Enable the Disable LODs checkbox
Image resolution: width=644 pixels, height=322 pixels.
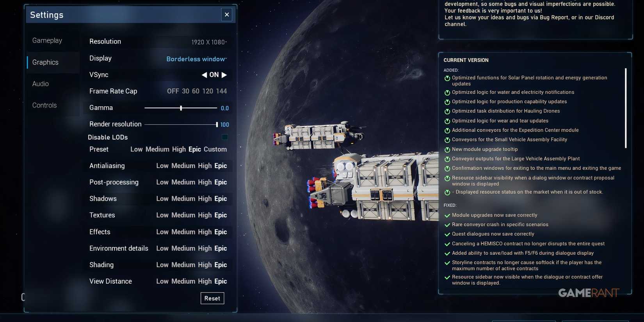225,137
